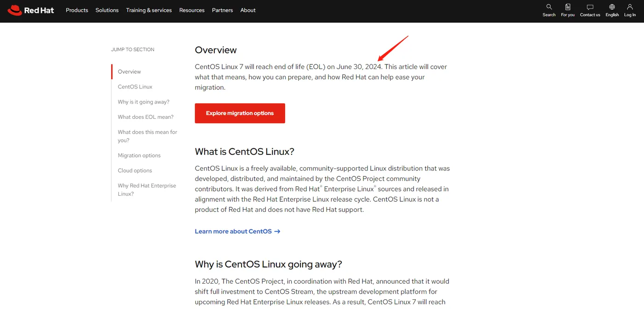The image size is (644, 309).
Task: Jump to Migration options section
Action: [139, 155]
